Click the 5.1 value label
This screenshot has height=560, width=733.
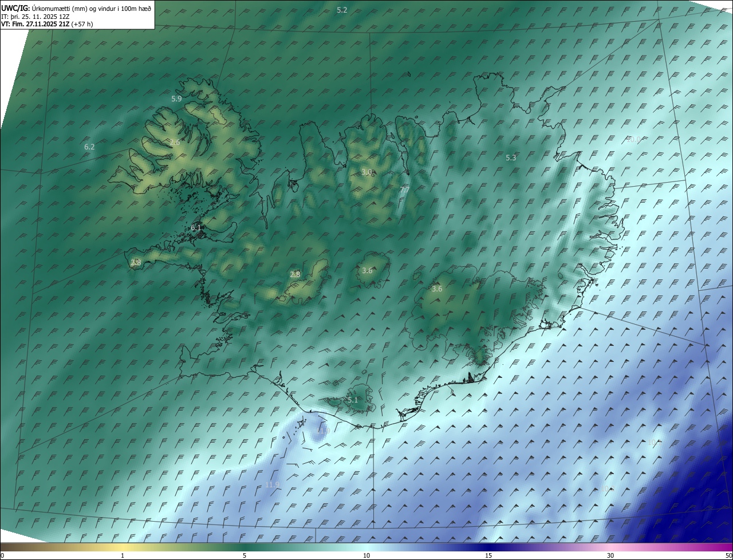click(353, 400)
